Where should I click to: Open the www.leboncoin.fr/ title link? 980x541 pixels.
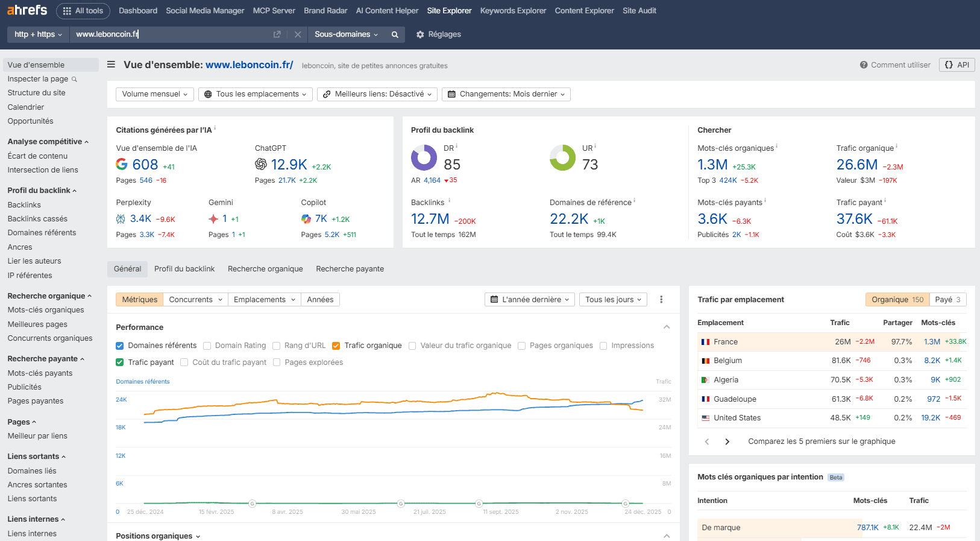click(x=250, y=65)
